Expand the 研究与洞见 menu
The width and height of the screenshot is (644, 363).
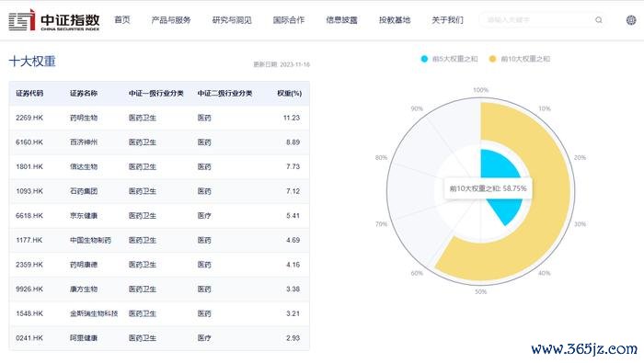pos(232,19)
